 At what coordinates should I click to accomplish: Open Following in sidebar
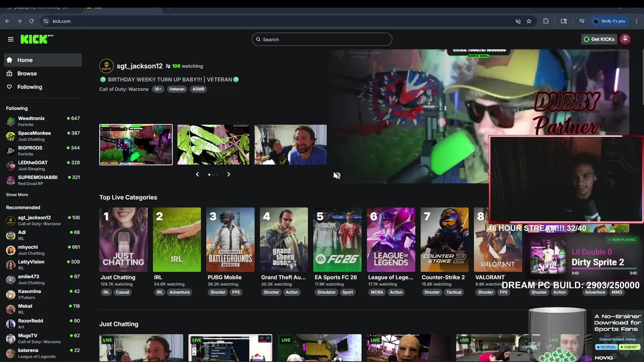click(x=43, y=87)
